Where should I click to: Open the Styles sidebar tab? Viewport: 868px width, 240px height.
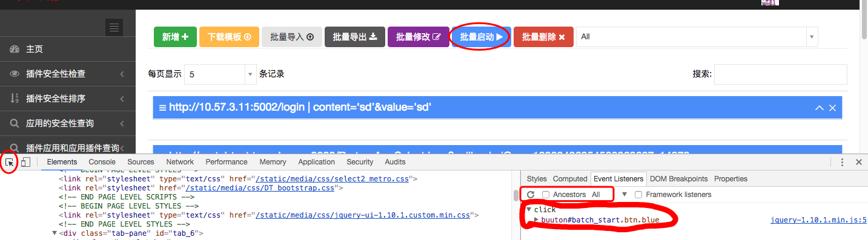537,179
